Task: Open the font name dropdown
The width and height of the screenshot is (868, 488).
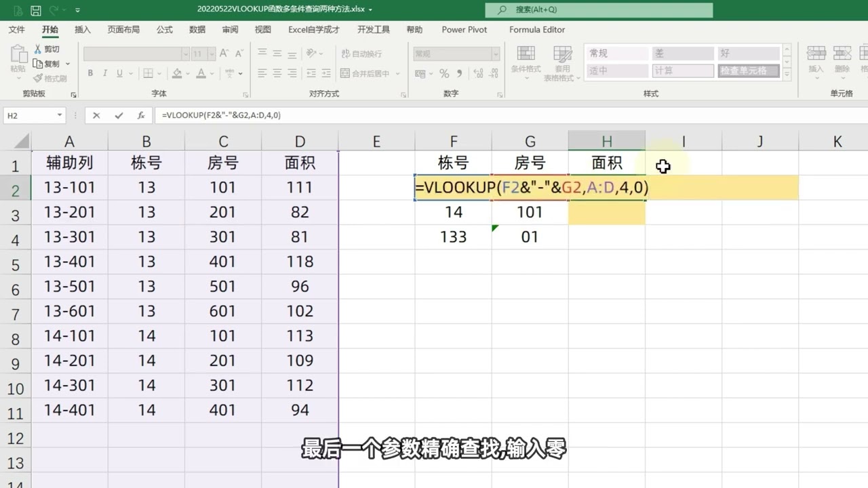Action: point(186,54)
